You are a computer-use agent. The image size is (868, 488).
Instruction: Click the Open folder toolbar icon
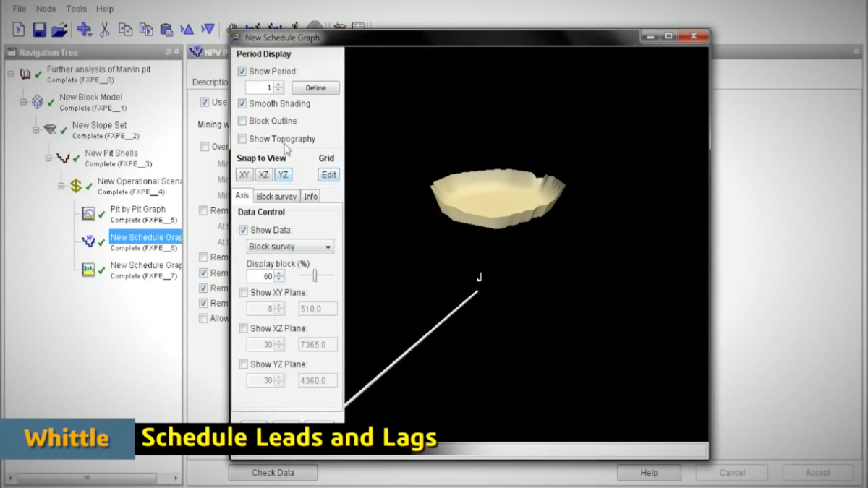59,30
